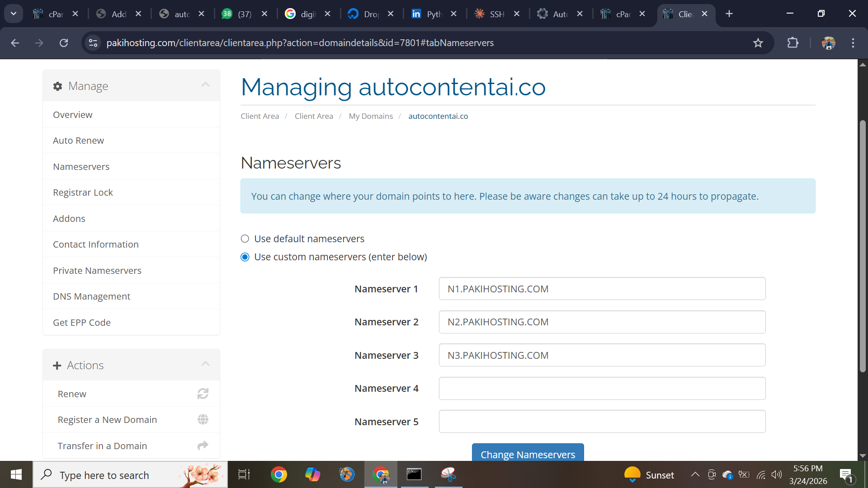
Task: Follow the My Domains breadcrumb link
Action: tap(371, 116)
